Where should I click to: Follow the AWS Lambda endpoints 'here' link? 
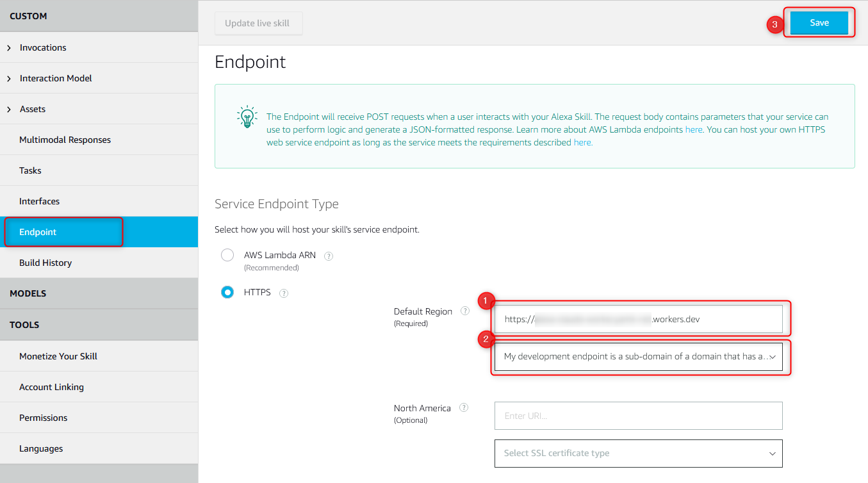pyautogui.click(x=694, y=129)
